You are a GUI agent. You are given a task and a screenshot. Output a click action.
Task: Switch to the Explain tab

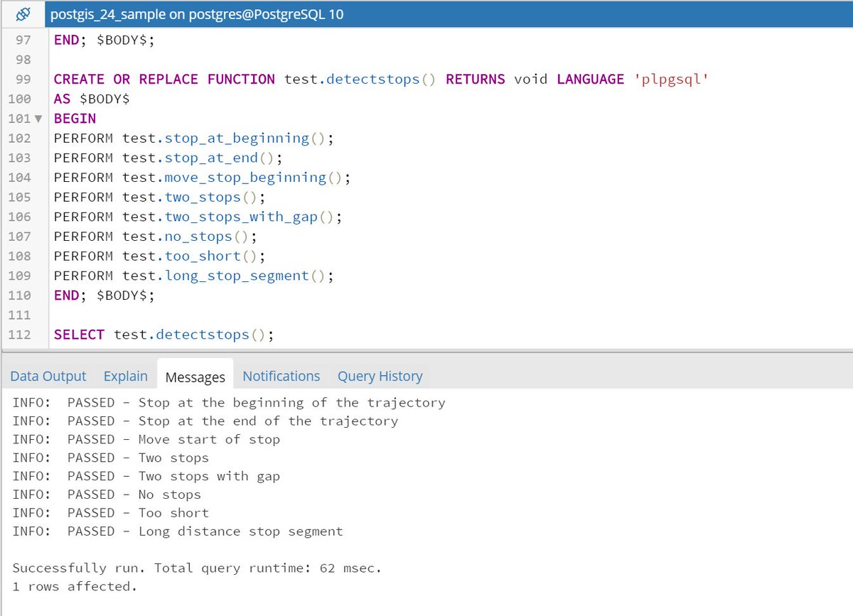[x=126, y=377]
